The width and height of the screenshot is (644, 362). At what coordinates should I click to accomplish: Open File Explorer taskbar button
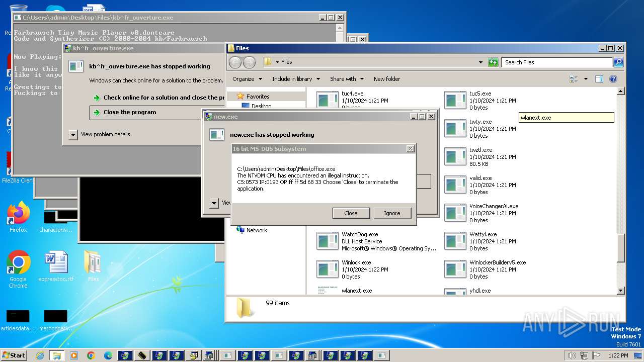pos(56,355)
